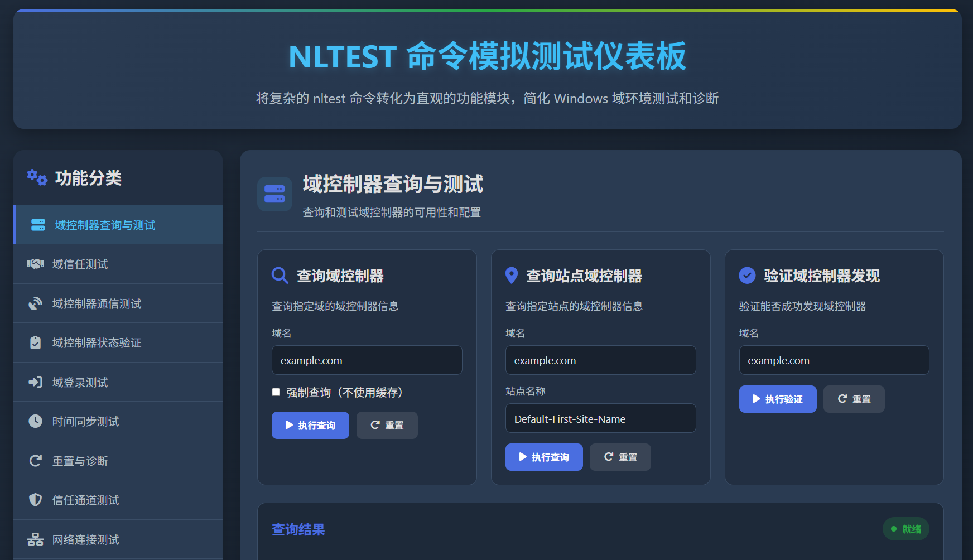Focus the 域名 field in 验证域控制器发现 card
Viewport: 973px width, 560px height.
click(834, 360)
